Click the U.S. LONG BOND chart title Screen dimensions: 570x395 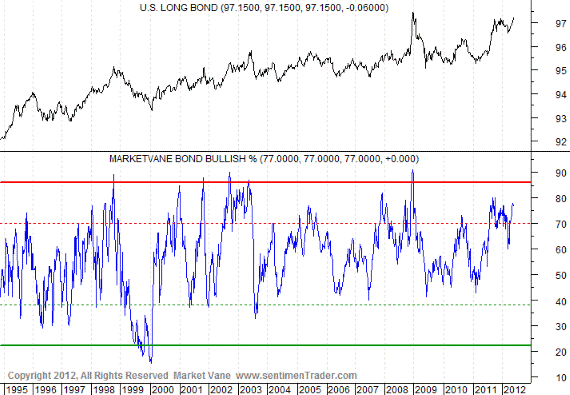coord(264,8)
